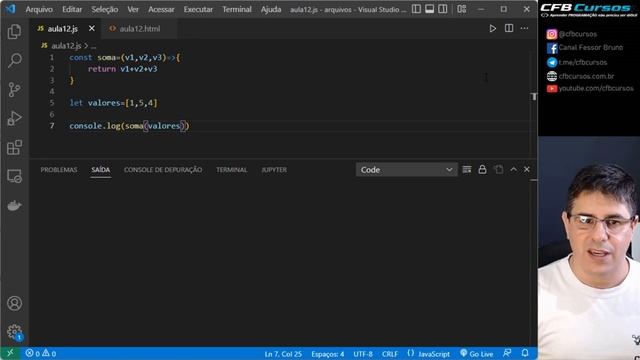The image size is (640, 360).
Task: Open editor More Actions menu
Action: pos(524,28)
